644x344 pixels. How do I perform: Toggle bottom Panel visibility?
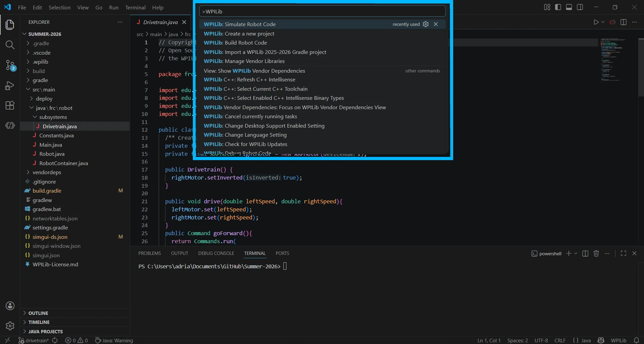(x=569, y=7)
